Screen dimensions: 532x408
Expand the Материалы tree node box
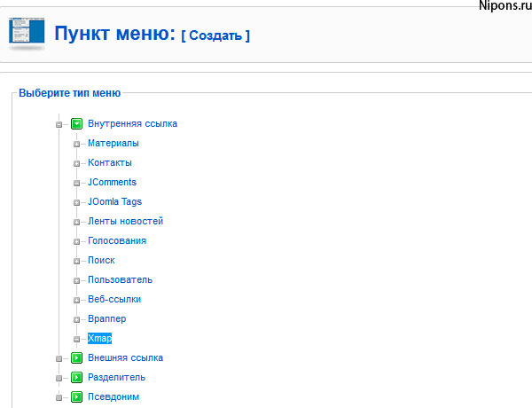[77, 144]
